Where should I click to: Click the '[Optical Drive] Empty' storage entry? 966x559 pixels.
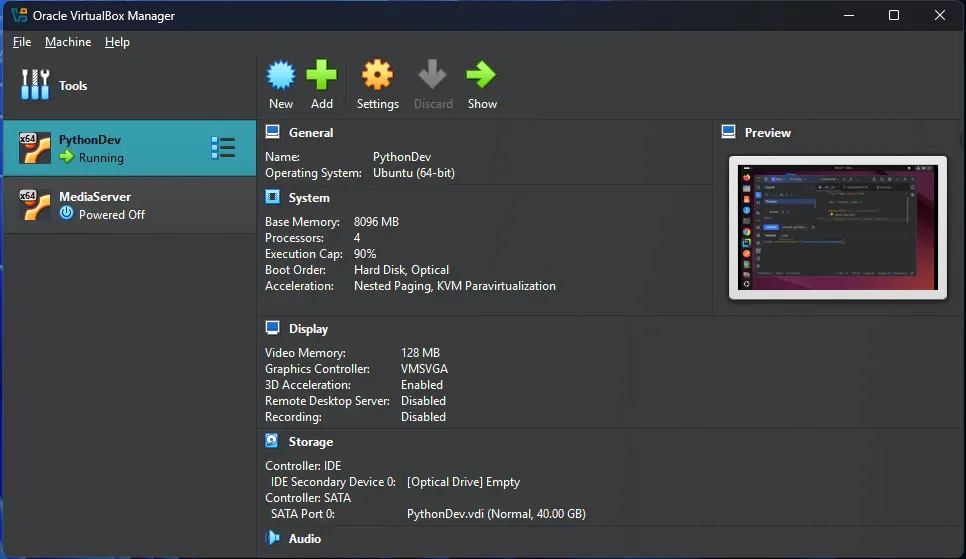tap(463, 482)
